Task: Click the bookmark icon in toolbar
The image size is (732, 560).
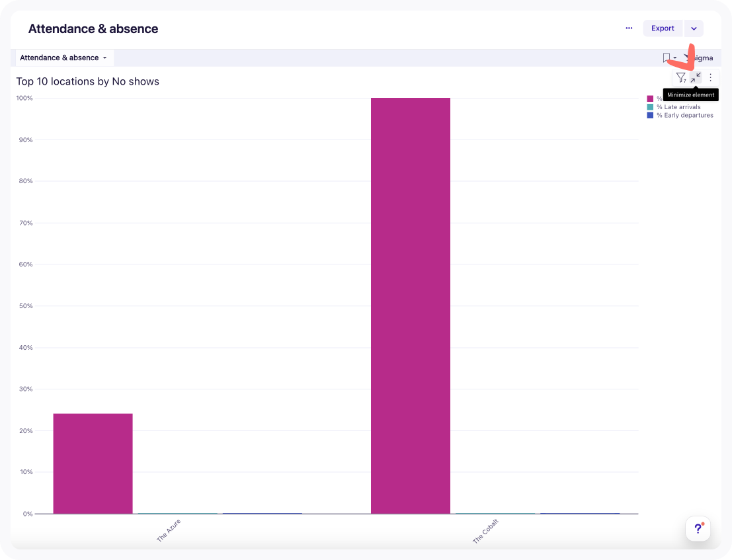Action: [x=666, y=58]
